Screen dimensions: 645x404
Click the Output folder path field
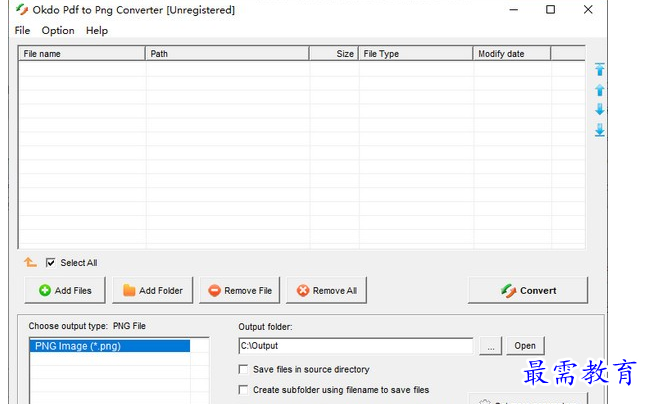(356, 346)
